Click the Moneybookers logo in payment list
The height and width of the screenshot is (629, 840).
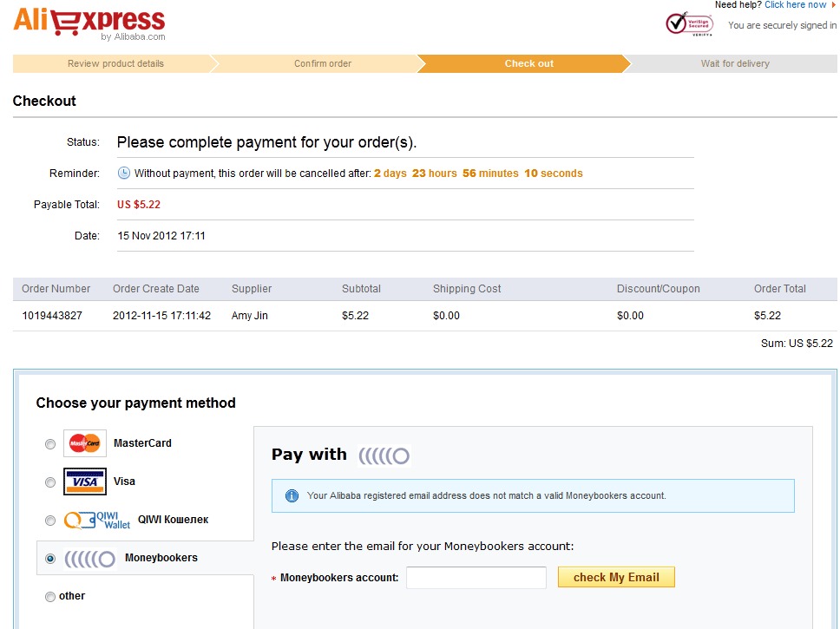point(89,559)
